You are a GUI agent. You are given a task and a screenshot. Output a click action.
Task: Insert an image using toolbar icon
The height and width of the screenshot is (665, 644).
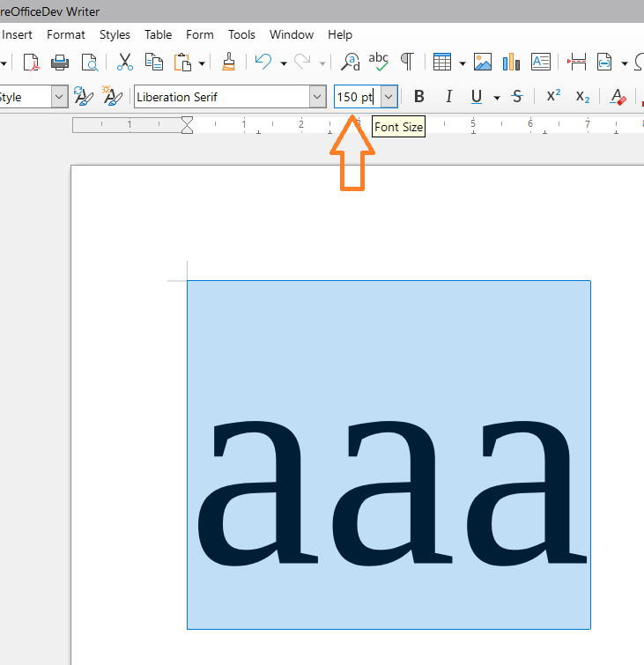pyautogui.click(x=482, y=62)
